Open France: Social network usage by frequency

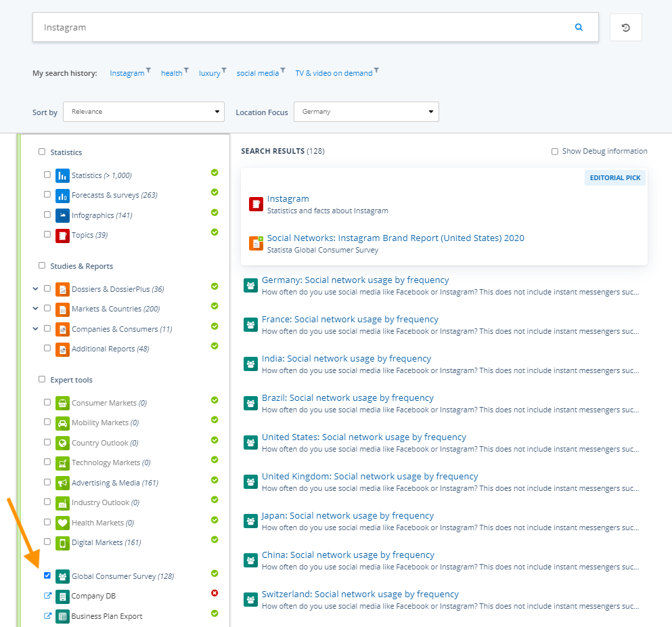click(350, 320)
